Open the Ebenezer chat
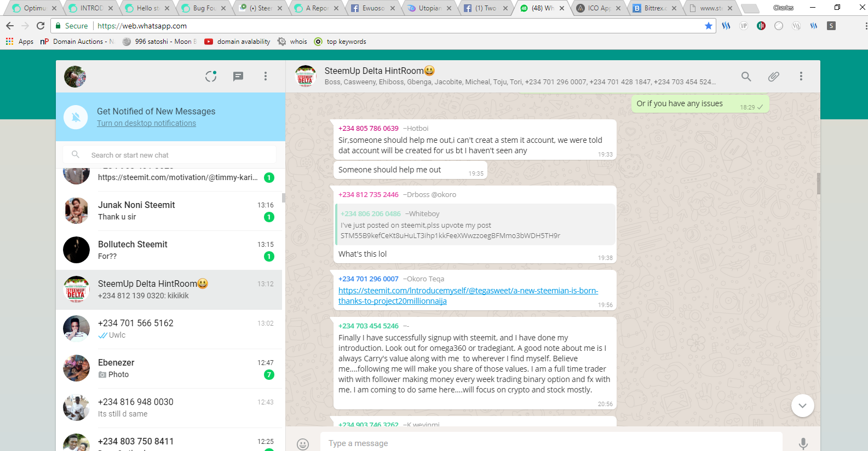868x451 pixels. pyautogui.click(x=169, y=368)
